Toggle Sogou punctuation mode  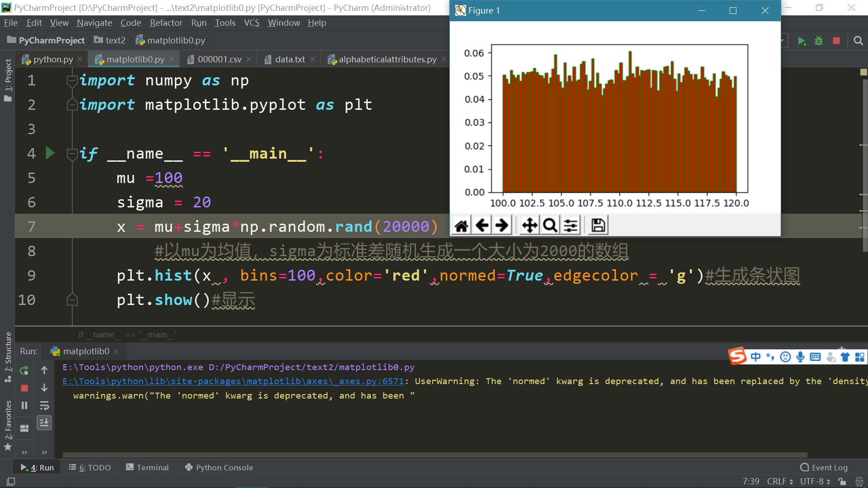tap(770, 357)
